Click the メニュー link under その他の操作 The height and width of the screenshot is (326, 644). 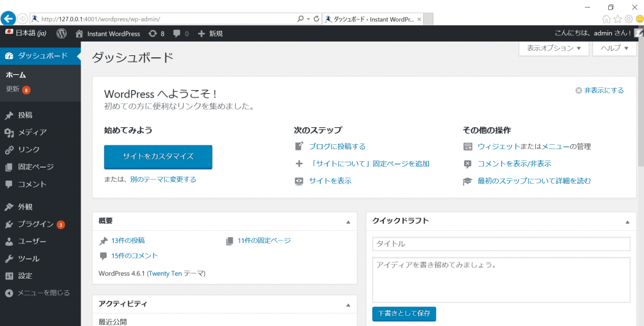point(555,147)
